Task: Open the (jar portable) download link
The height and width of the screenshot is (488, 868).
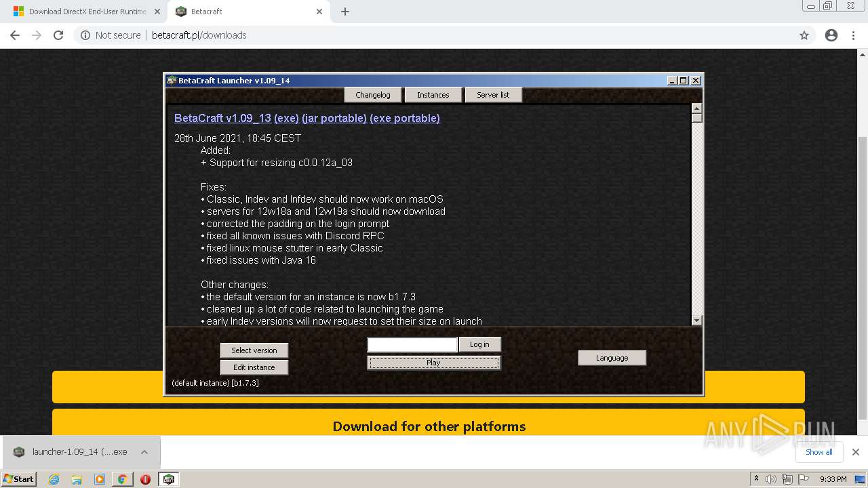Action: (x=334, y=118)
